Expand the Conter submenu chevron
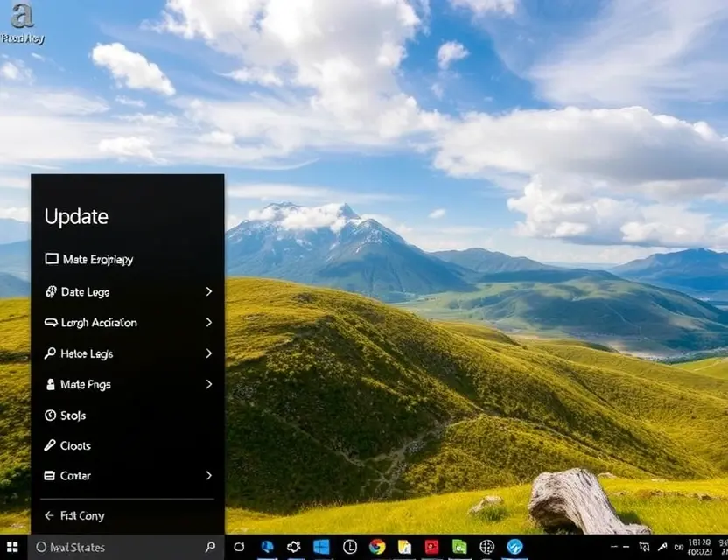Screen dimensions: 728x560 tap(209, 475)
